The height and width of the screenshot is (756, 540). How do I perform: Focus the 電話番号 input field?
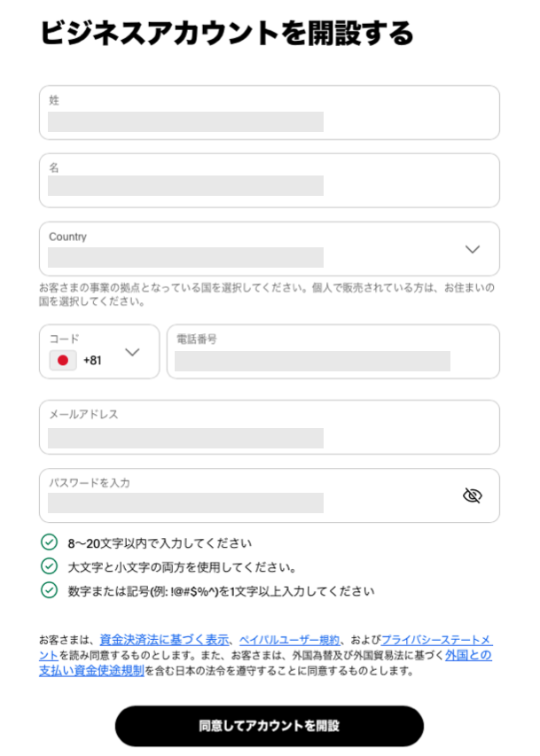pos(333,352)
